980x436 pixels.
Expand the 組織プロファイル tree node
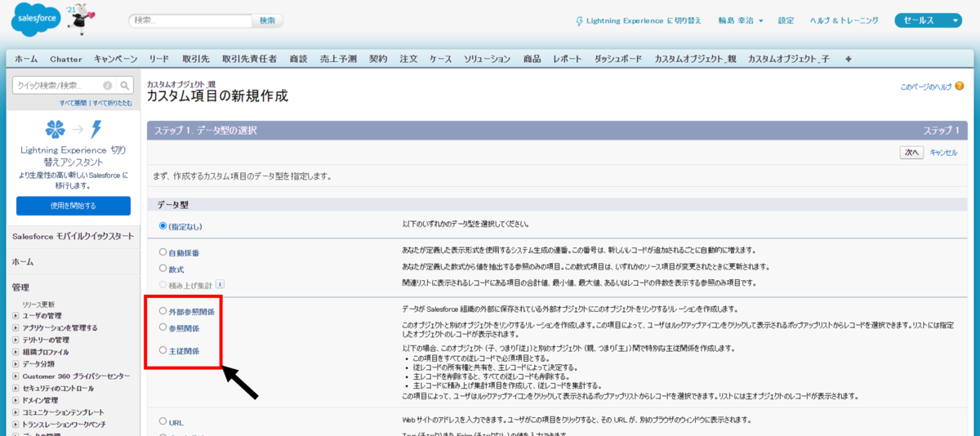(x=15, y=352)
